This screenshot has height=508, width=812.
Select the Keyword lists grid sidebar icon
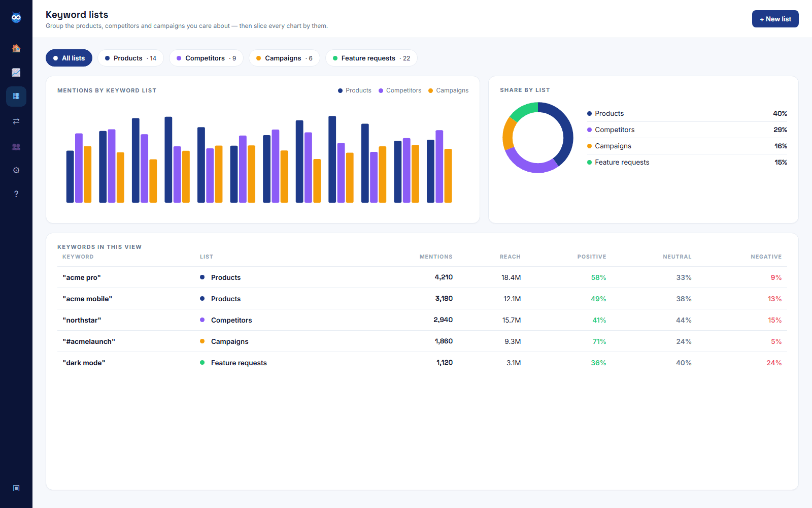click(16, 96)
